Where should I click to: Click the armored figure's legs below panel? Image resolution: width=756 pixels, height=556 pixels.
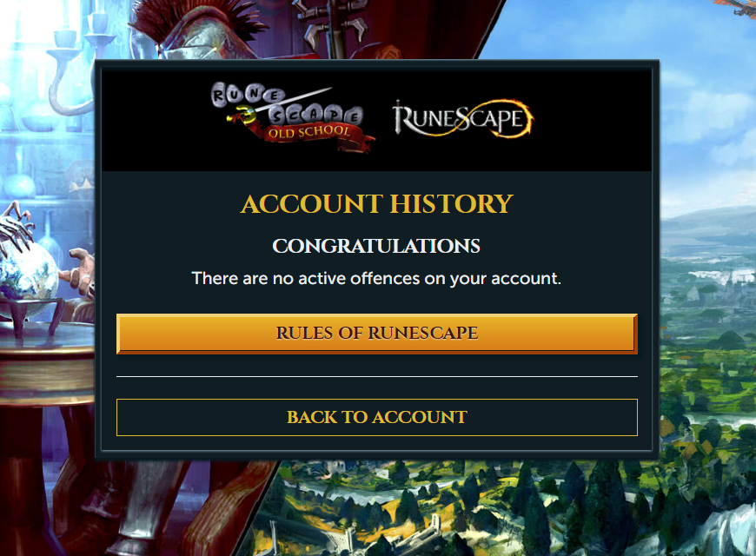pos(159,506)
